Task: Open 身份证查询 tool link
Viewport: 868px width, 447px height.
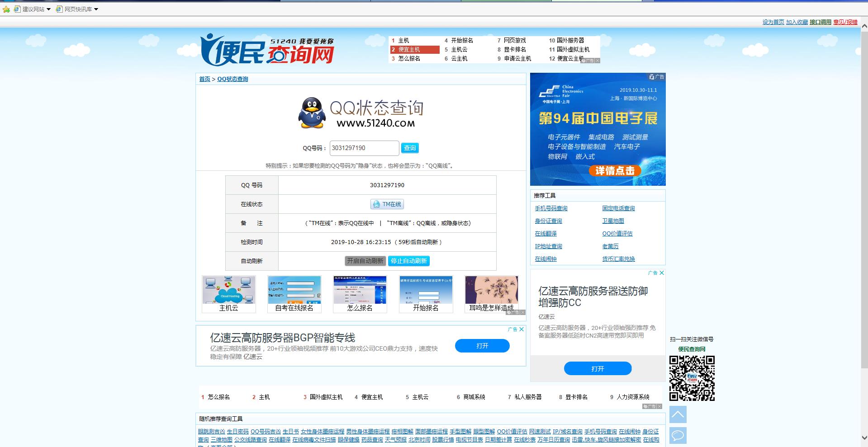Action: 548,221
